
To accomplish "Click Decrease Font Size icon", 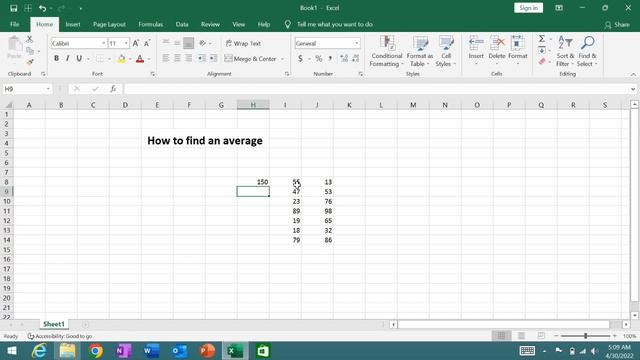I will click(x=147, y=43).
